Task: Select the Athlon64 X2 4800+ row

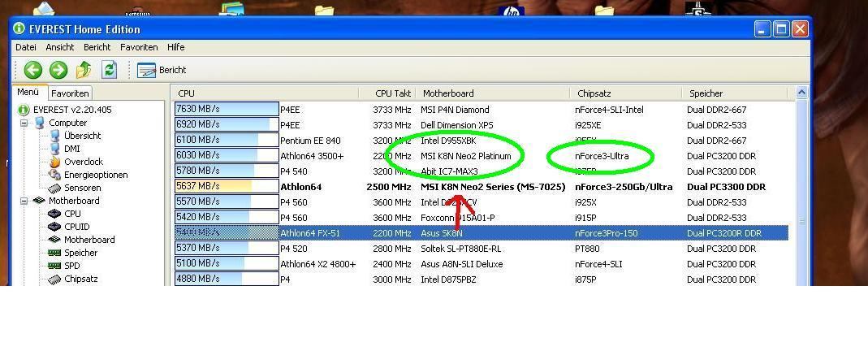Action: pos(481,264)
